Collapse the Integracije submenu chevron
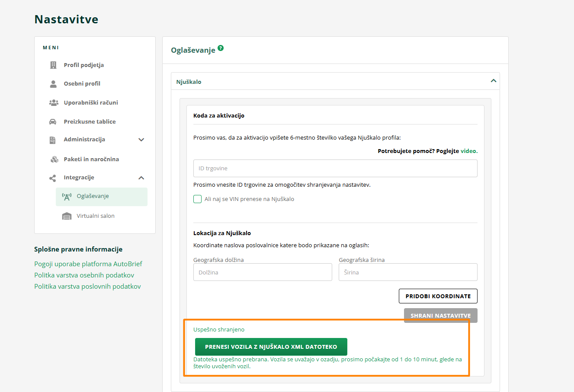 141,178
